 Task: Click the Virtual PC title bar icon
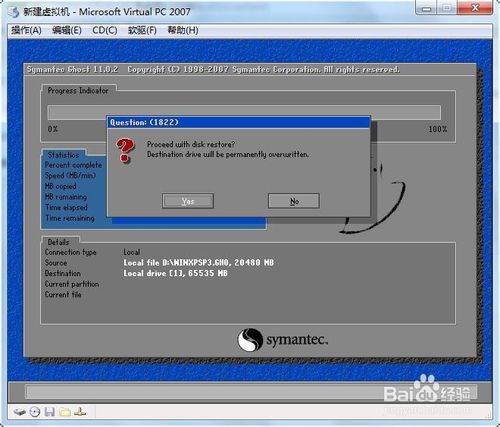pos(14,12)
